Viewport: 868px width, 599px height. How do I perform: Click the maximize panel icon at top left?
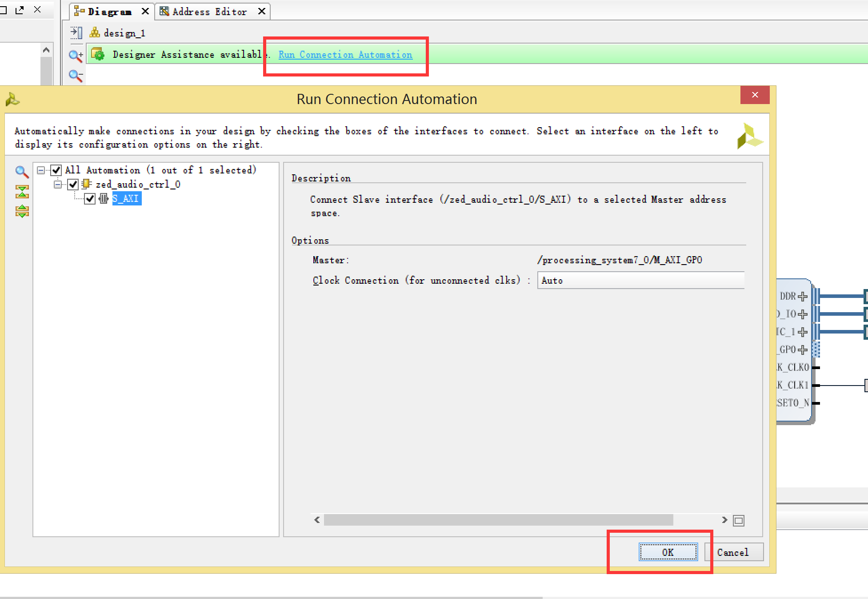[x=3, y=10]
